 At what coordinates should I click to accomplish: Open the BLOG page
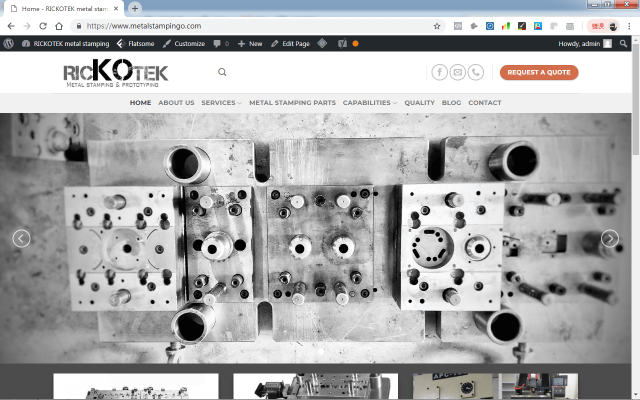tap(451, 102)
